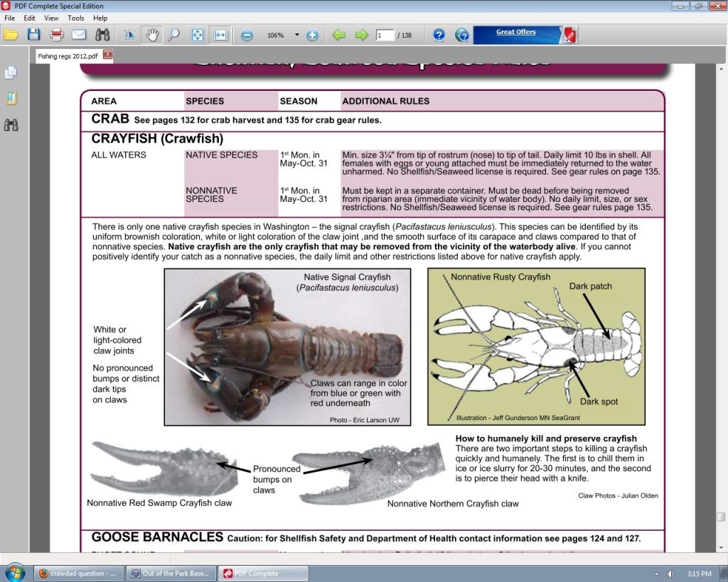
Task: Click the PDF Complete taskbar button
Action: pyautogui.click(x=263, y=573)
